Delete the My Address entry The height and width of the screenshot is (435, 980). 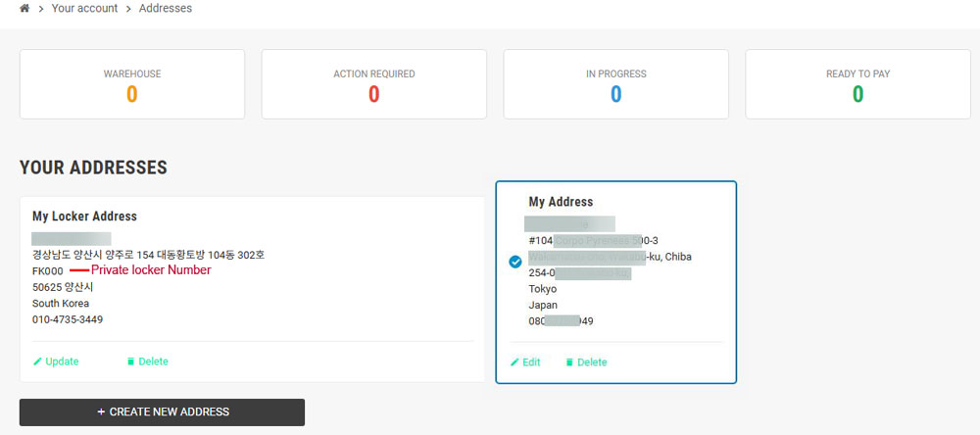[586, 362]
